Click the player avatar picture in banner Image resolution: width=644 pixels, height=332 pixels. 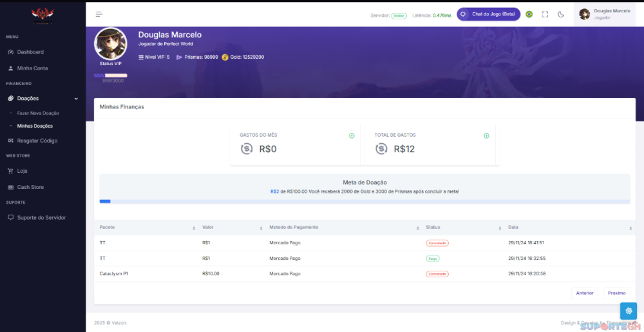tap(110, 44)
